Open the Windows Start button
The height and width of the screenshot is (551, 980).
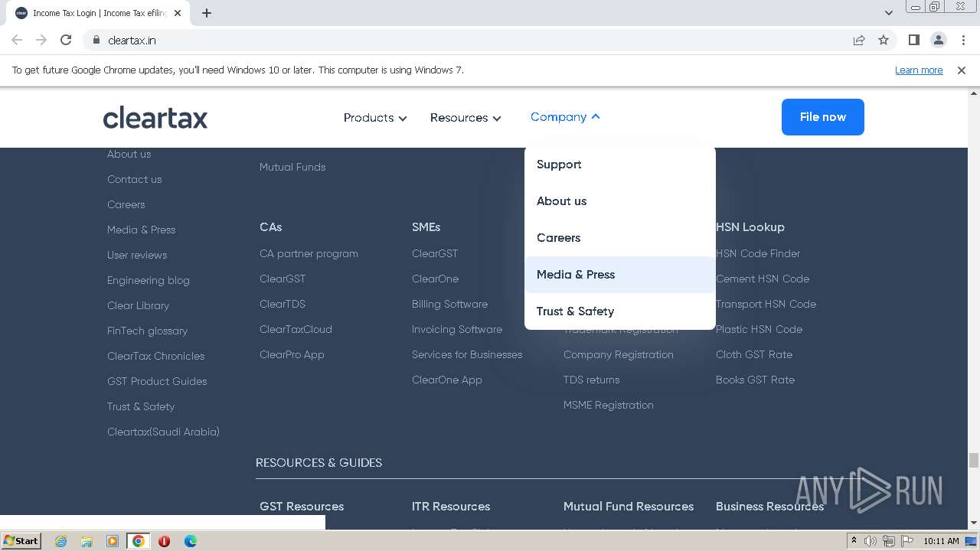tap(21, 540)
